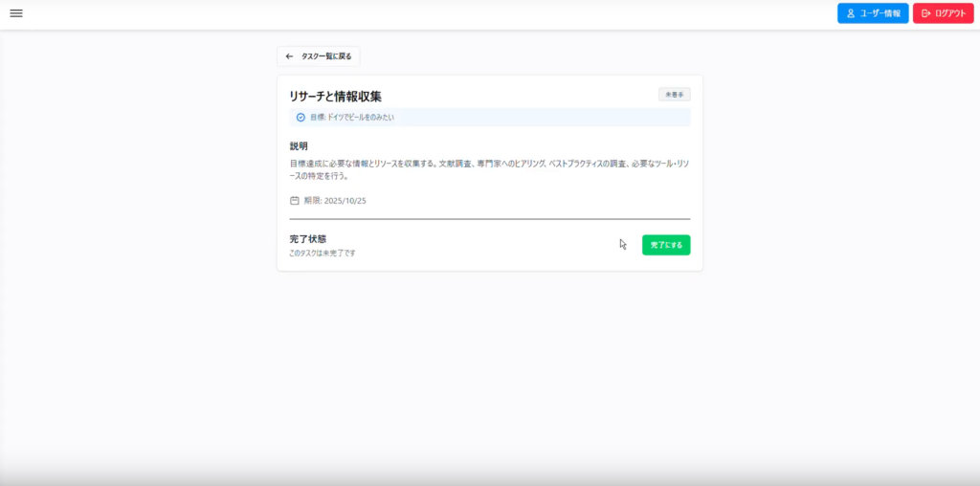Click the exit icon in ログアウト button
The height and width of the screenshot is (486, 980).
click(925, 13)
